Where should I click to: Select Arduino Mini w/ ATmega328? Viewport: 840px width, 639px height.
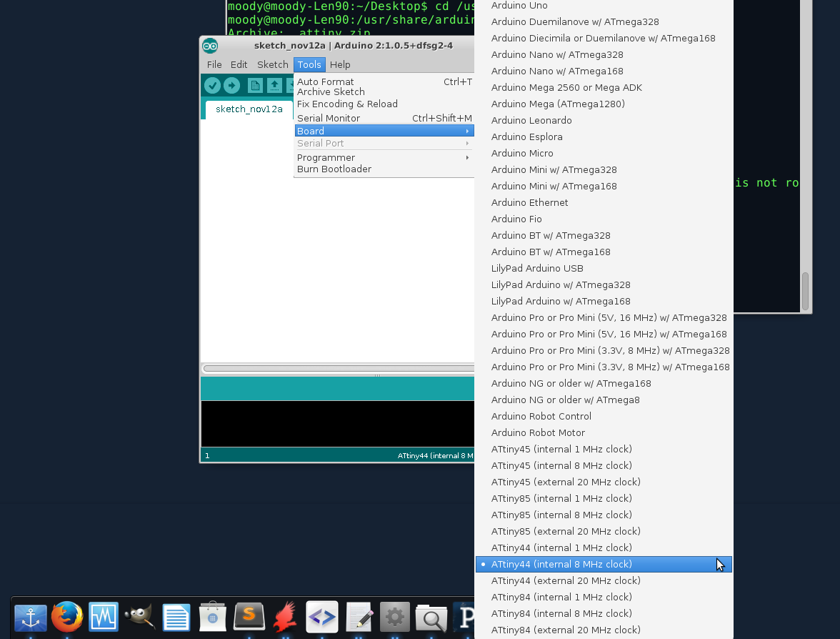click(604, 169)
